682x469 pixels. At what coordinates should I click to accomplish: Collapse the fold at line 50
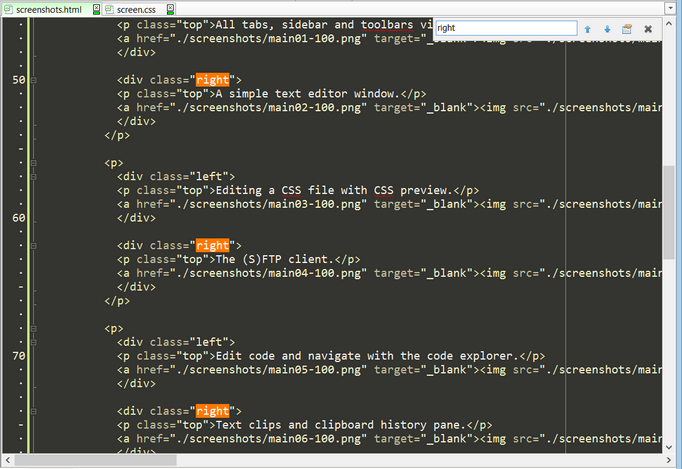[x=33, y=80]
